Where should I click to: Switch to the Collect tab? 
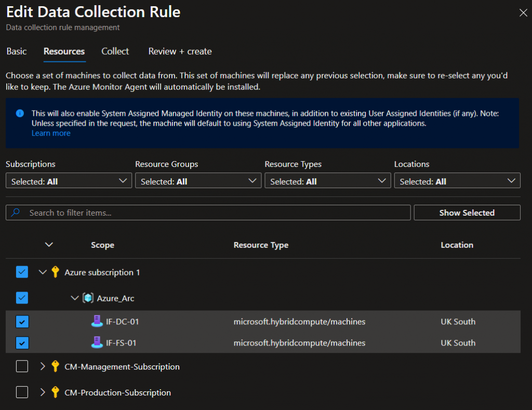point(115,51)
